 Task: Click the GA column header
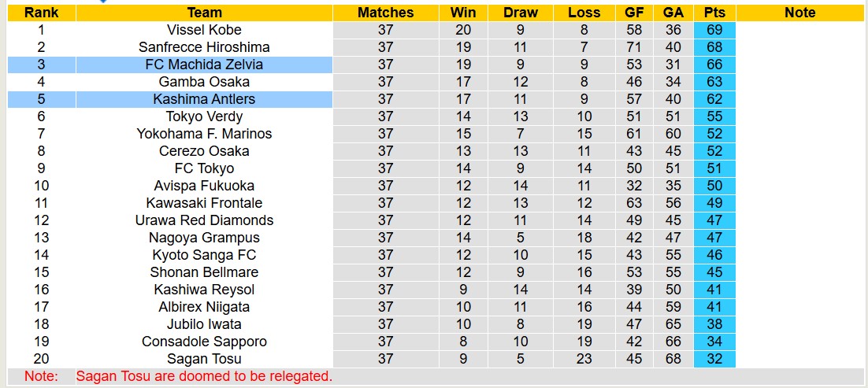(x=673, y=13)
